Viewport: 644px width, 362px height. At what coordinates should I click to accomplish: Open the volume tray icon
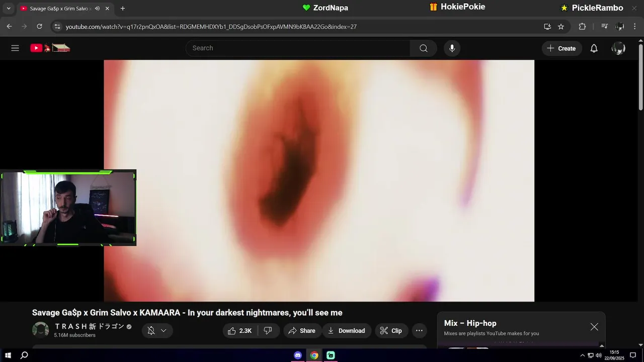point(599,355)
